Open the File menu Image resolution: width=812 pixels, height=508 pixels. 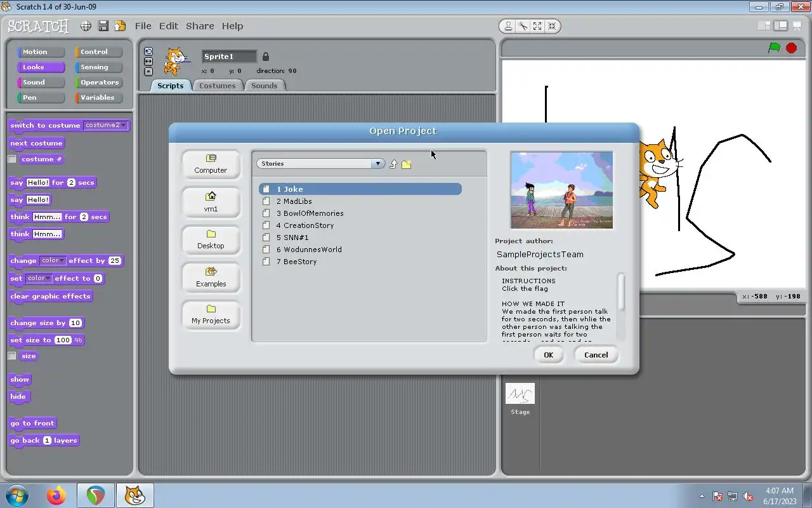[143, 26]
